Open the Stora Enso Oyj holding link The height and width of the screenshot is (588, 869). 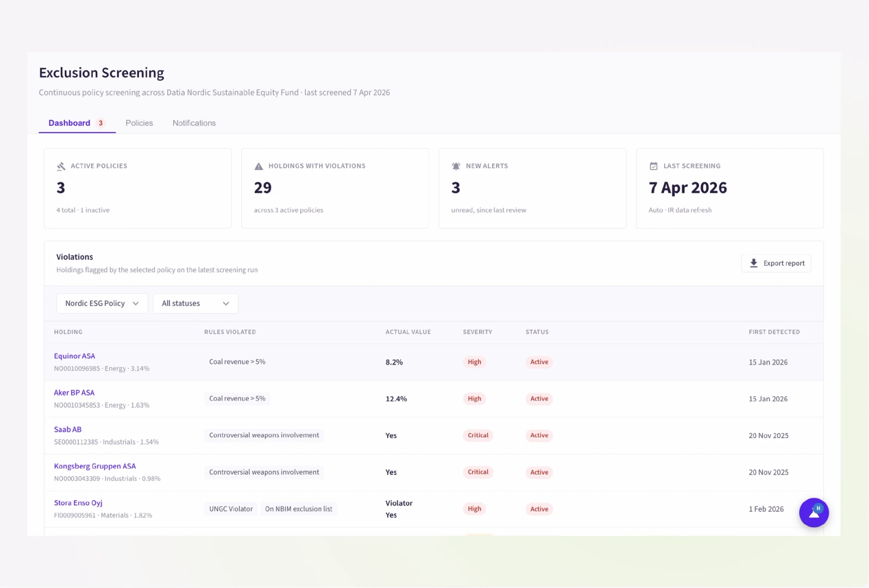click(78, 503)
